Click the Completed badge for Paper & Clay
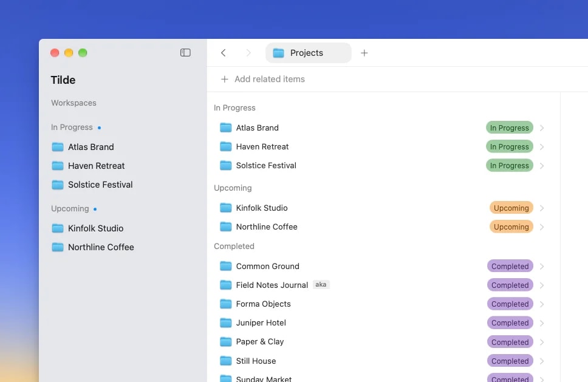Screen dimensions: 588x382 510,342
